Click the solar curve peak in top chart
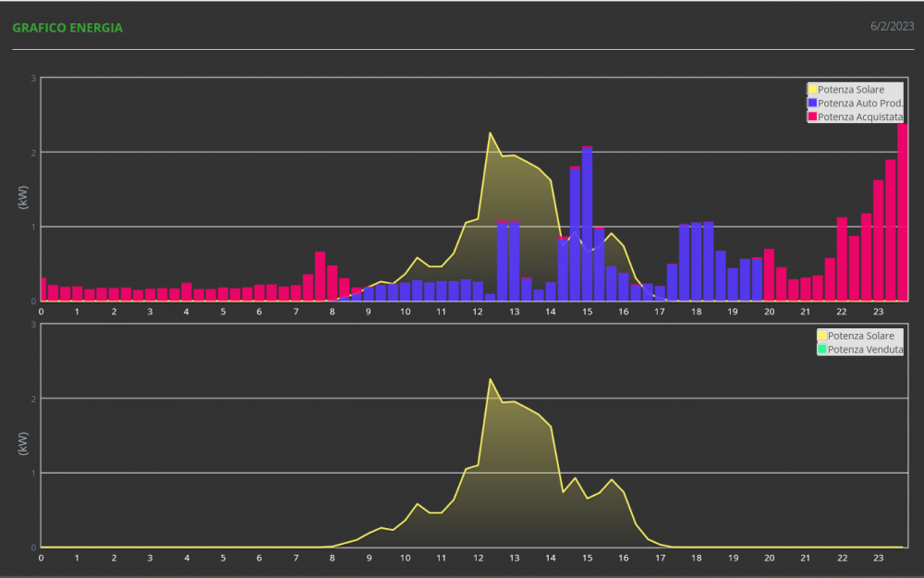Screen dimensions: 924x578 (x=490, y=133)
